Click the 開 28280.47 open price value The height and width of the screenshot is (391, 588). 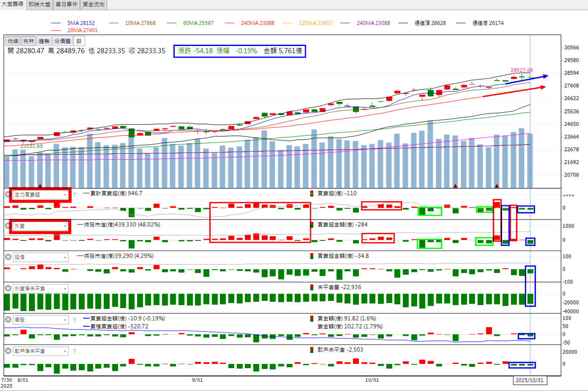pyautogui.click(x=26, y=51)
